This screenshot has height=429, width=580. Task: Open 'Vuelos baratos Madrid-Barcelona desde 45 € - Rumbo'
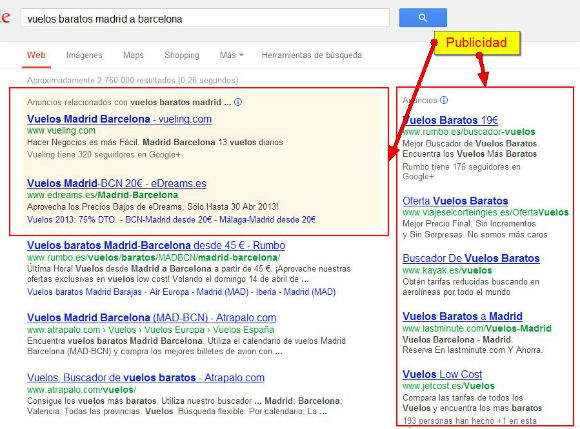156,245
